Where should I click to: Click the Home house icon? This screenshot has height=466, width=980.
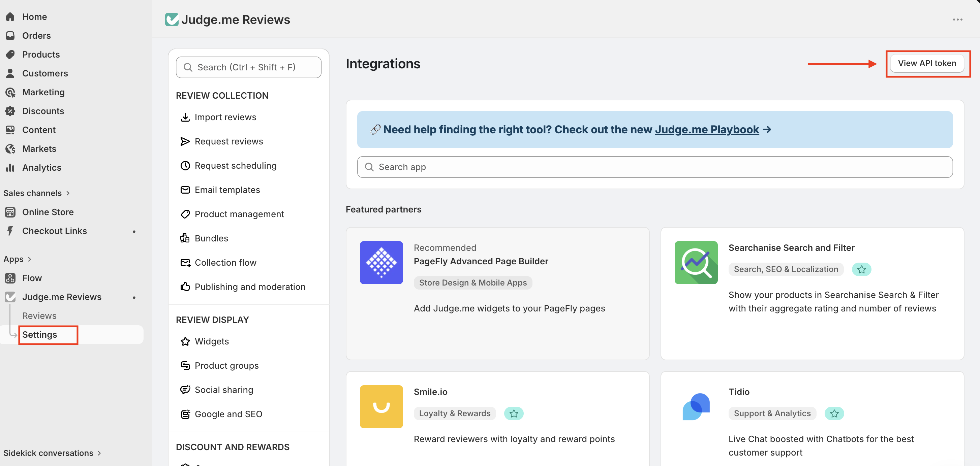point(10,17)
